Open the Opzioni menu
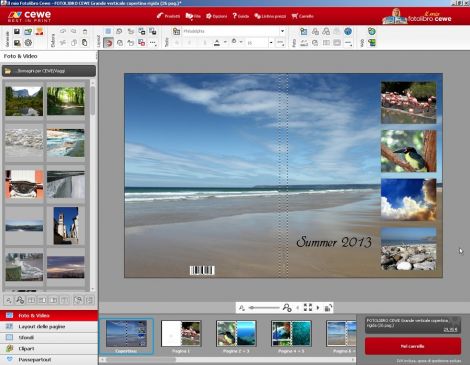This screenshot has height=365, width=470. [216, 16]
